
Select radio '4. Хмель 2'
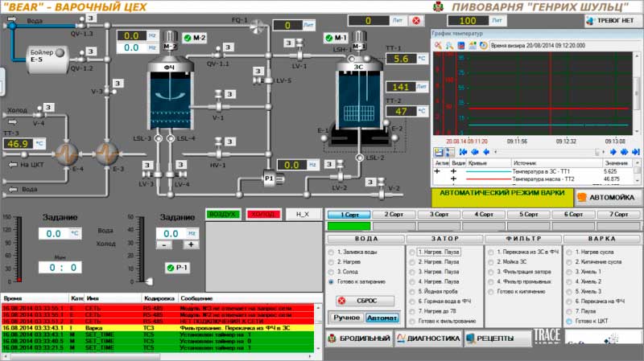(x=569, y=281)
